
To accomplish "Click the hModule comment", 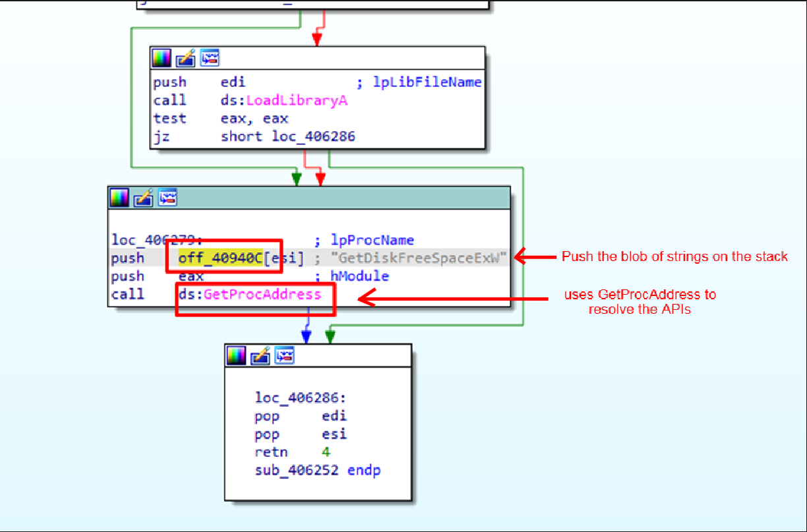I will coord(352,276).
